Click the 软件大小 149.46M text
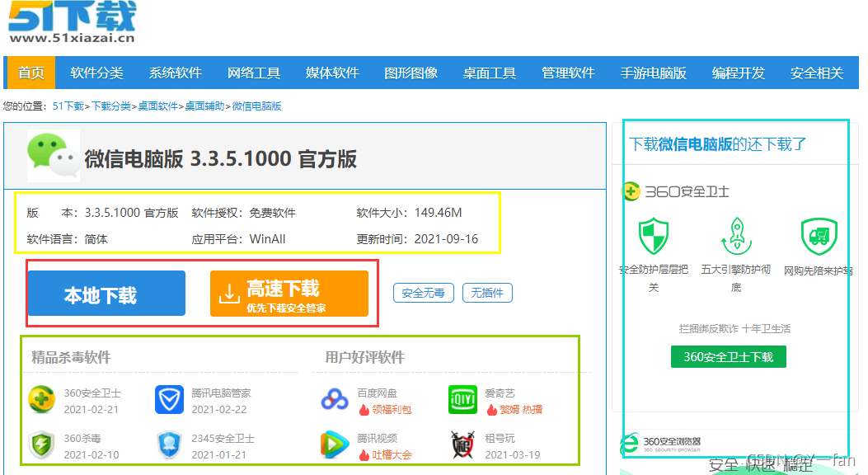 409,213
